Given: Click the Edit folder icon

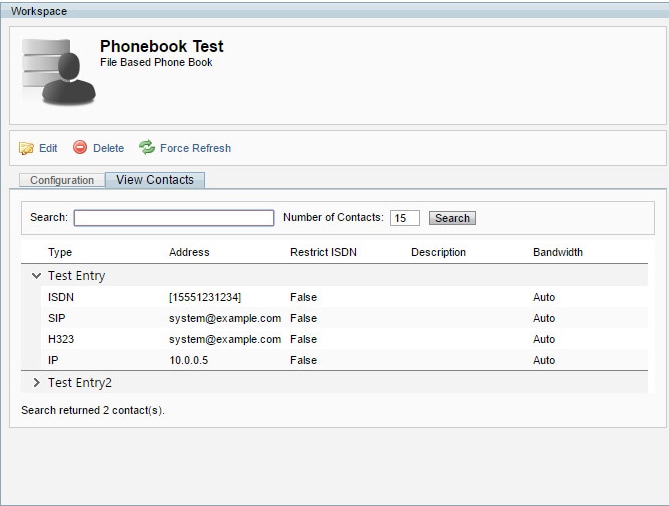Looking at the screenshot, I should 26,148.
